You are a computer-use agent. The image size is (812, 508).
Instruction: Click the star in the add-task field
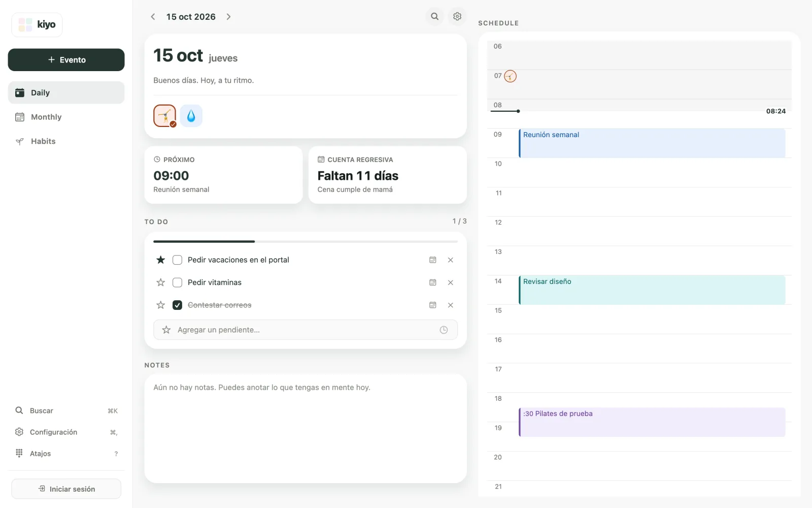pyautogui.click(x=166, y=330)
